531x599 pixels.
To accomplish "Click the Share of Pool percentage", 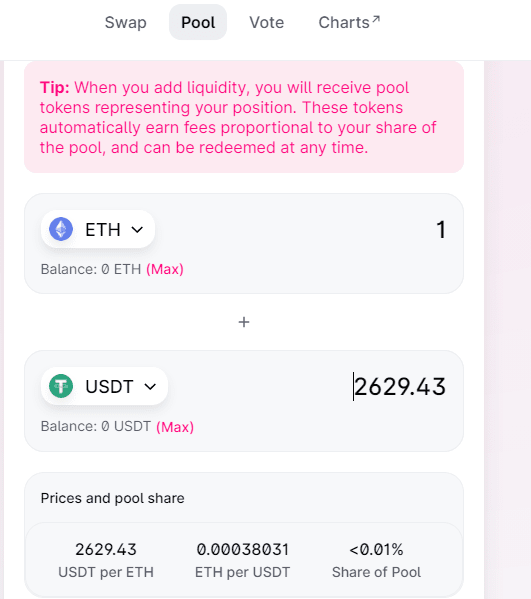I will (376, 550).
